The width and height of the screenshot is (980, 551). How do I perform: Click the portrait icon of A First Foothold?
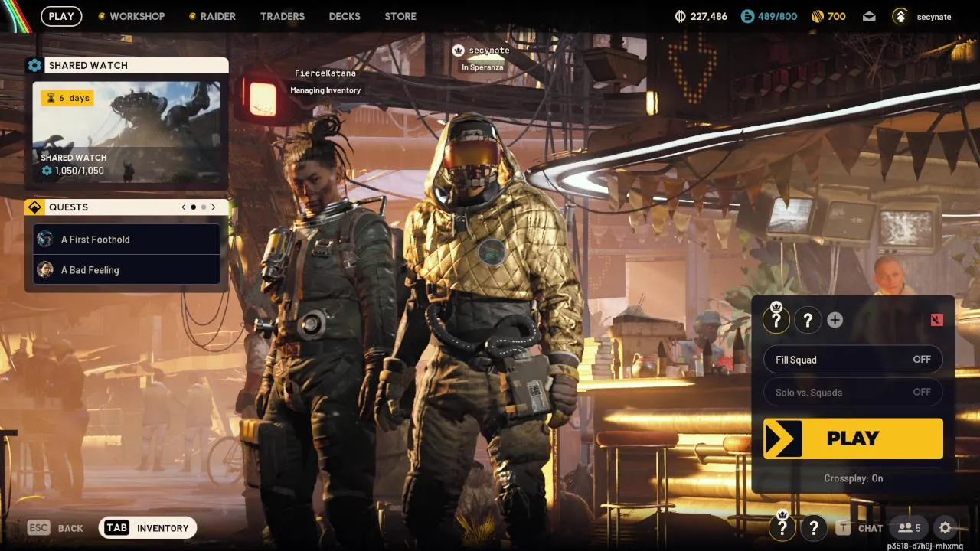tap(45, 239)
